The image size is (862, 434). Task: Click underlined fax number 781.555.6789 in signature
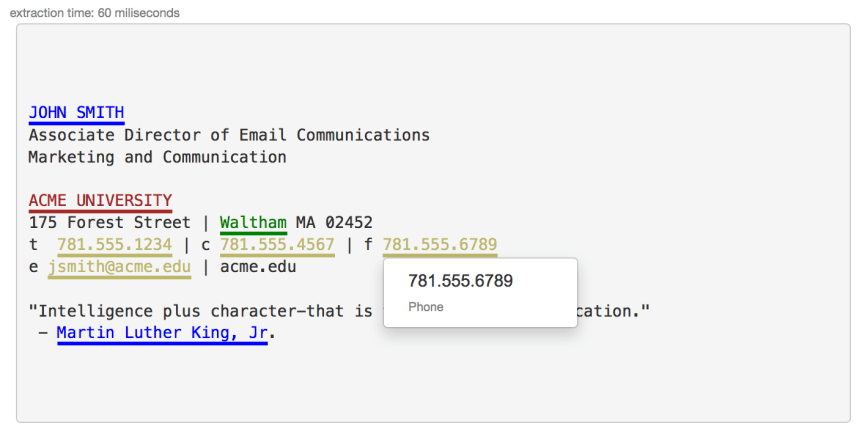(x=440, y=244)
